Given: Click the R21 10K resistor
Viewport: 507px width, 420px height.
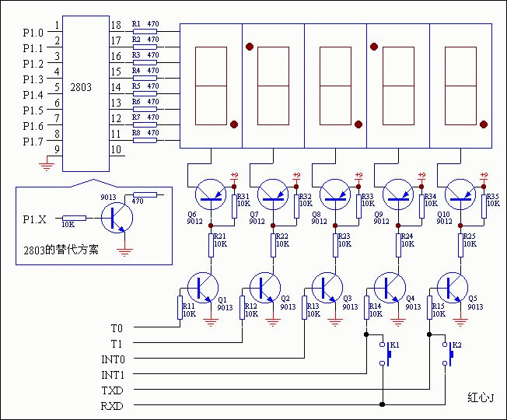Looking at the screenshot, I should (210, 247).
